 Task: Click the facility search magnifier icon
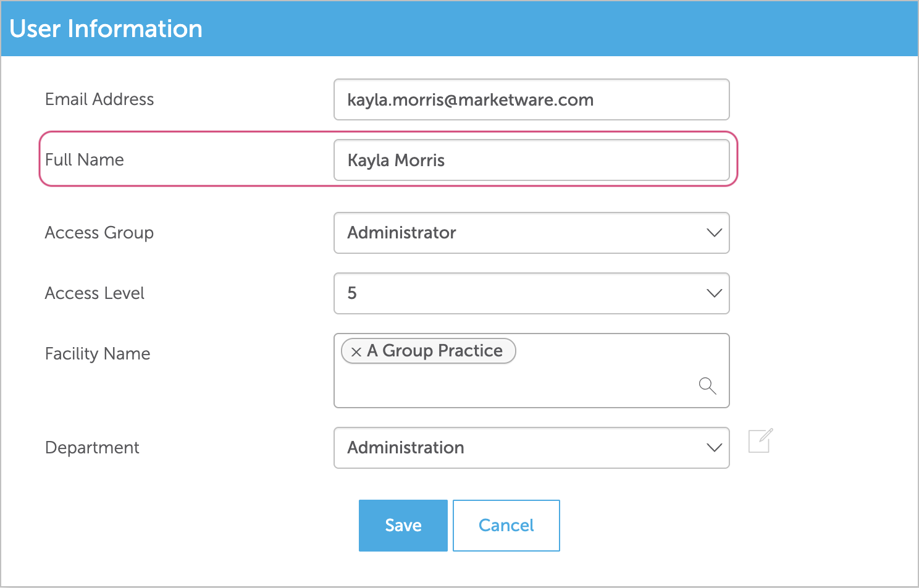tap(707, 386)
